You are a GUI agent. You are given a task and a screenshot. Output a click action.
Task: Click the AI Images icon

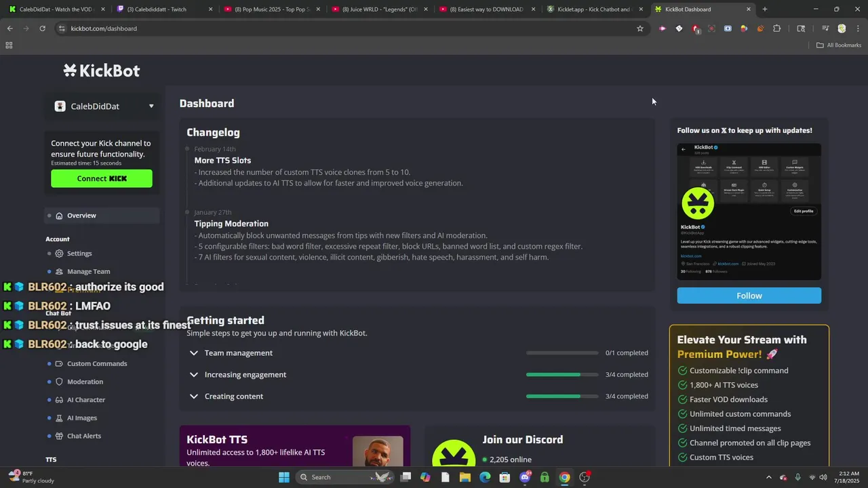coord(59,418)
